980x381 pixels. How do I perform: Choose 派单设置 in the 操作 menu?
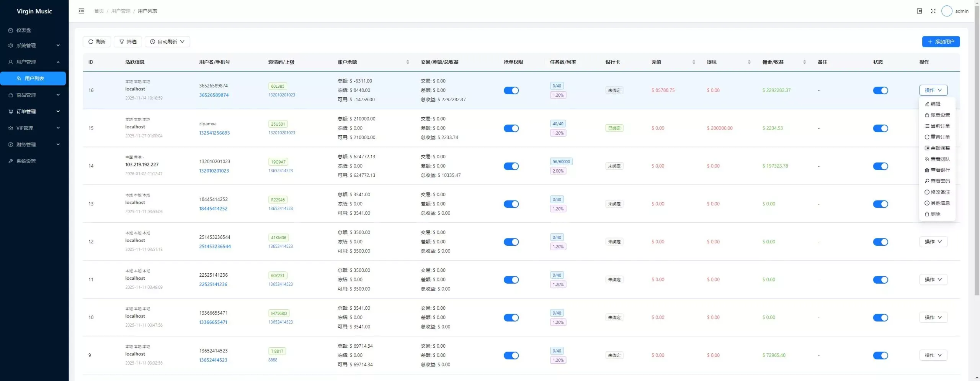pyautogui.click(x=937, y=115)
